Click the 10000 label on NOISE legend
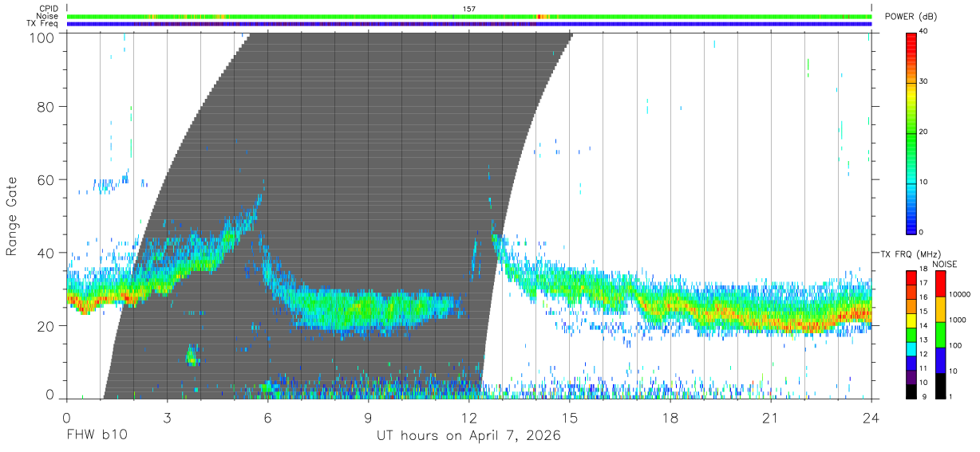980x452 pixels. click(958, 294)
